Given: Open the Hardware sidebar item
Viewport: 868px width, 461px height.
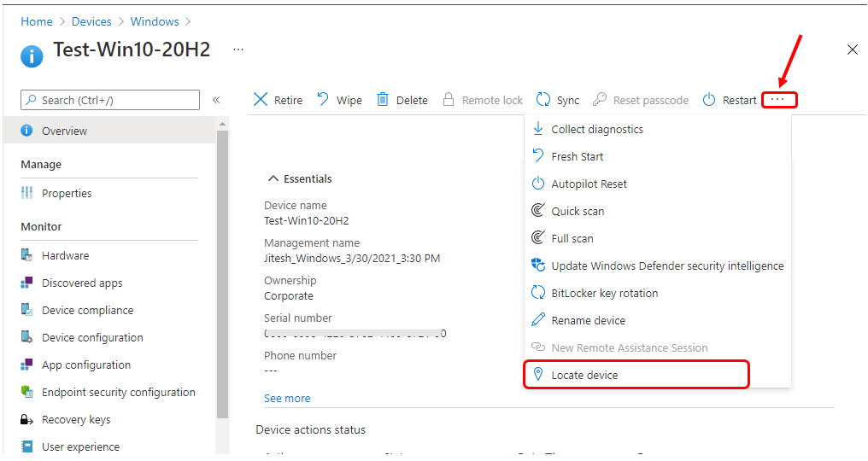Looking at the screenshot, I should pos(109,255).
